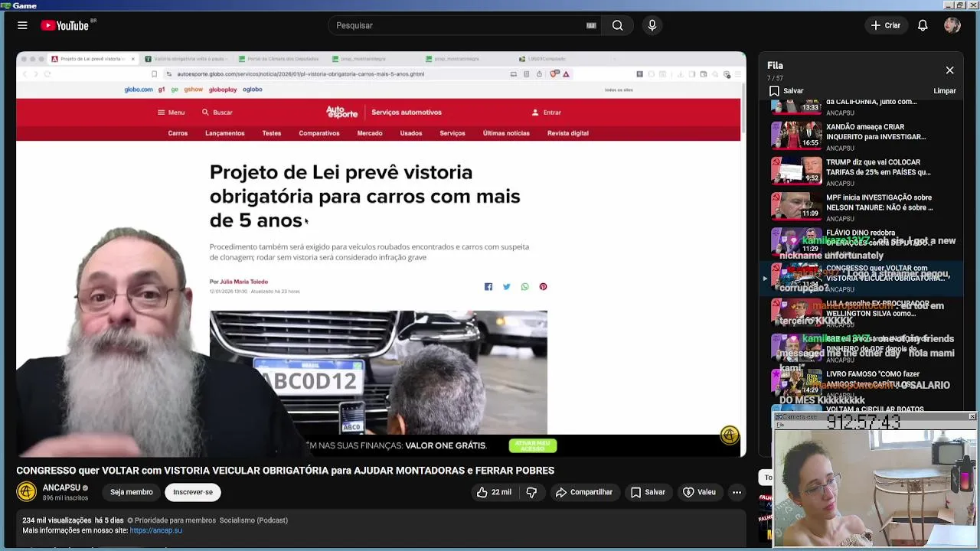Viewport: 980px width, 551px height.
Task: Click the Facebook share icon in article
Action: tap(488, 287)
